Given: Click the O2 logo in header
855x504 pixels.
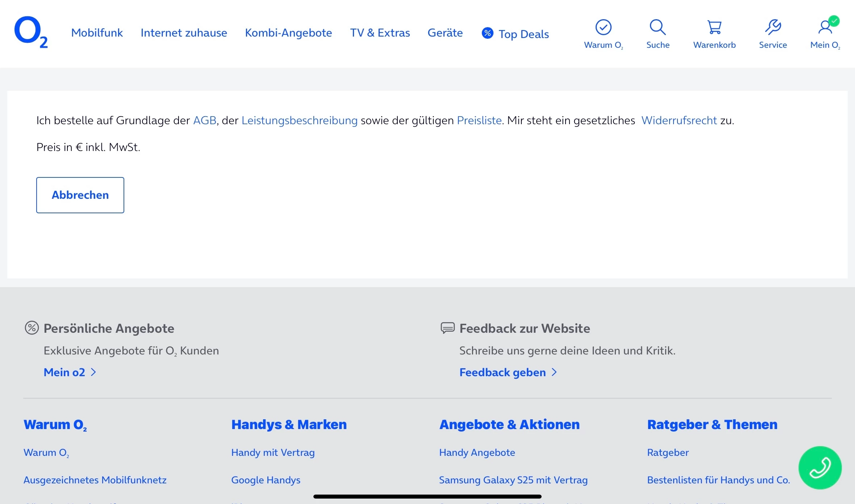Looking at the screenshot, I should pos(30,32).
